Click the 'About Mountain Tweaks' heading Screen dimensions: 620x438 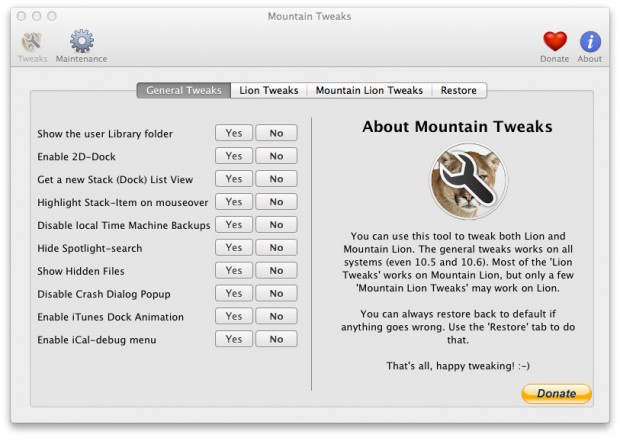click(x=457, y=127)
